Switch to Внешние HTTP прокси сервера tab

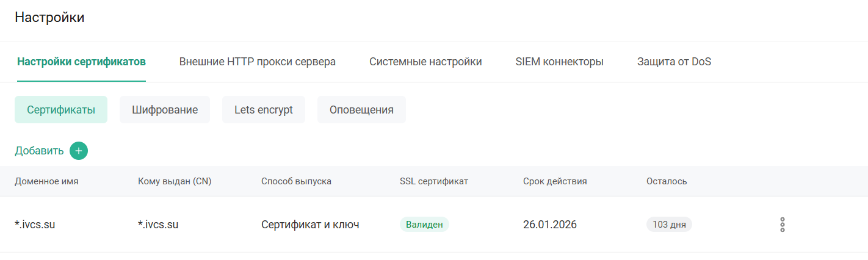[x=257, y=62]
